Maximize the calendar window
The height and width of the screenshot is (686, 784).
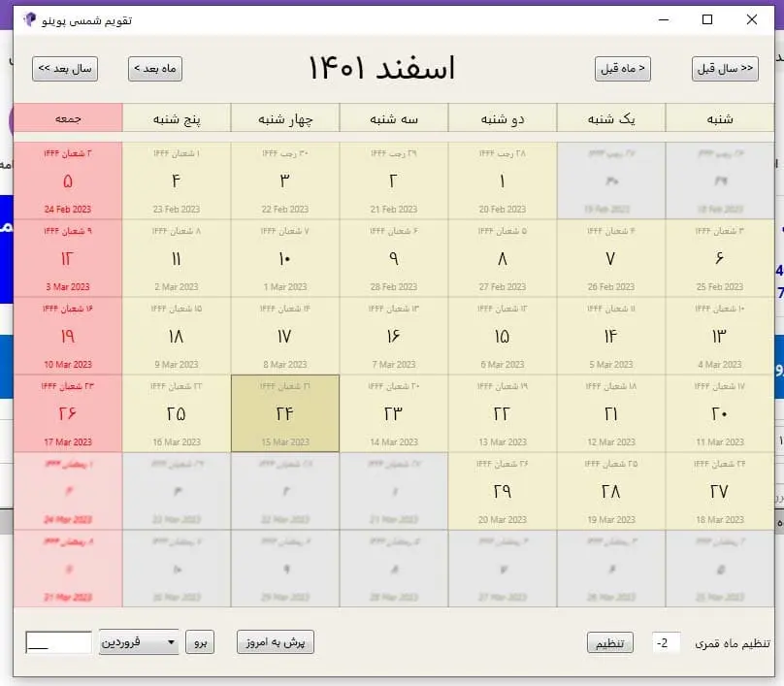point(707,20)
